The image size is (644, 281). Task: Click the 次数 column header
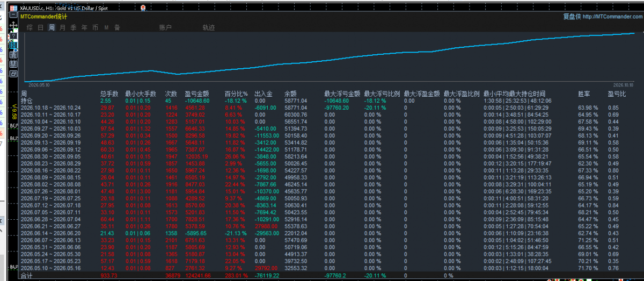click(x=171, y=93)
